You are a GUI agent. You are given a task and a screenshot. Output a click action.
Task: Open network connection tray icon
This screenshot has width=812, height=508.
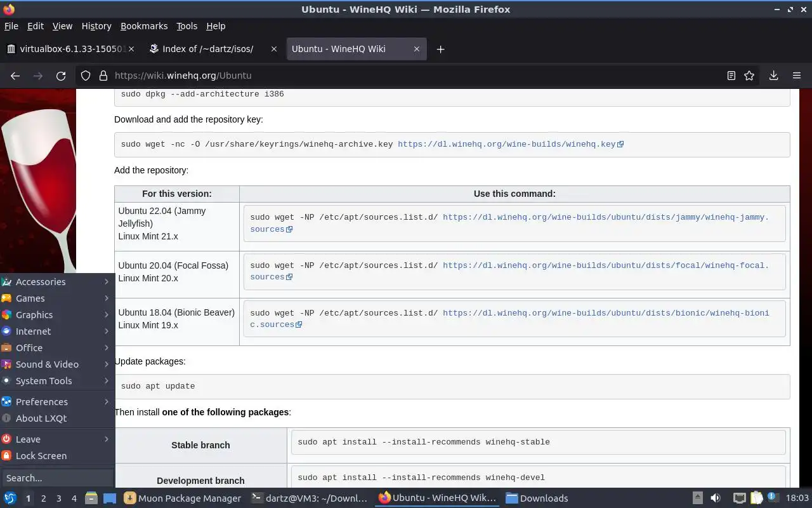(x=739, y=498)
